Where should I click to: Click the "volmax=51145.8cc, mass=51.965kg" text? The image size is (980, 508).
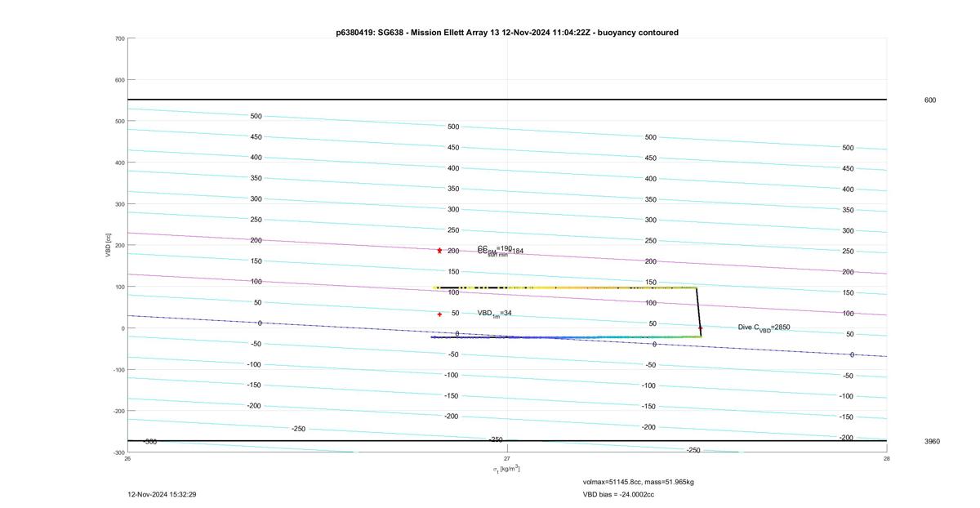(638, 482)
